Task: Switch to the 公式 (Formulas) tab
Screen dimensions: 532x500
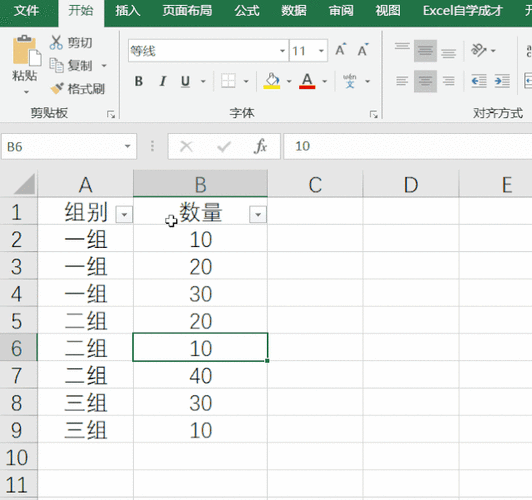Action: click(247, 11)
